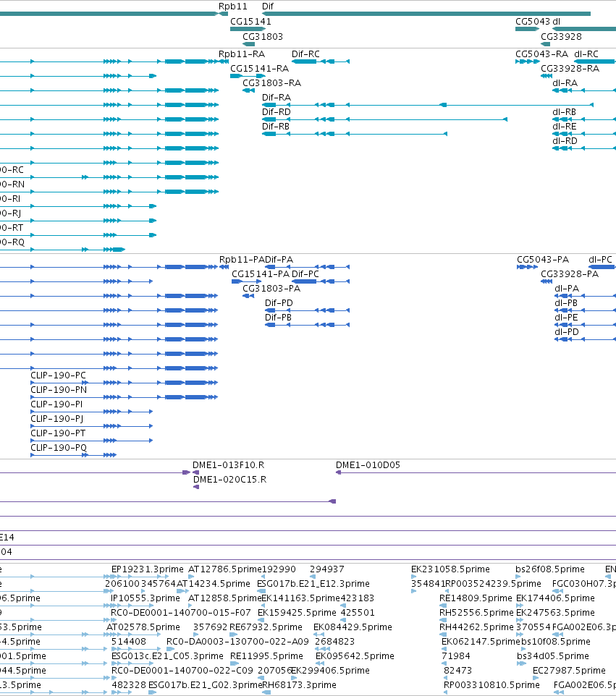616x696 pixels.
Task: Select the AT14234.5prime EST label
Action: (214, 584)
